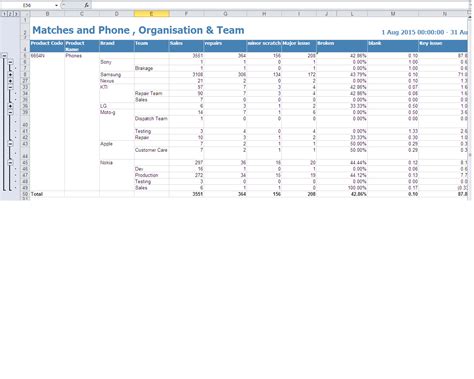This screenshot has width=474, height=379.
Task: Click the 'Key issue' header cell
Action: tap(443, 46)
